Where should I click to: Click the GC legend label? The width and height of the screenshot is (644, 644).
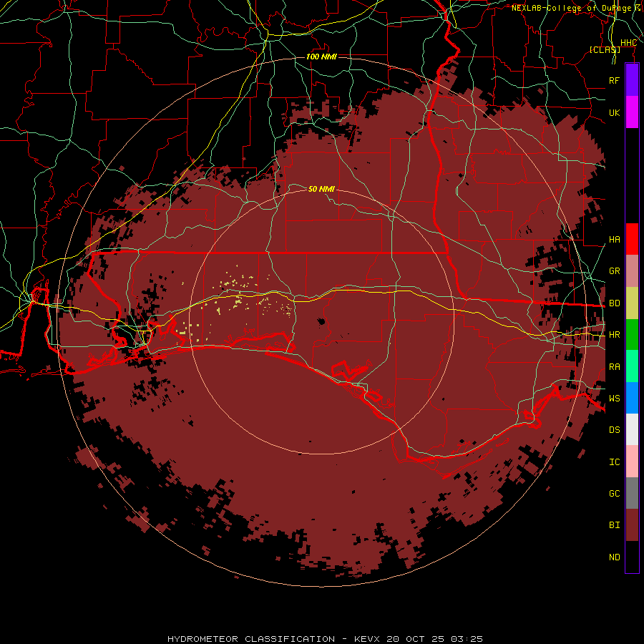pyautogui.click(x=615, y=494)
